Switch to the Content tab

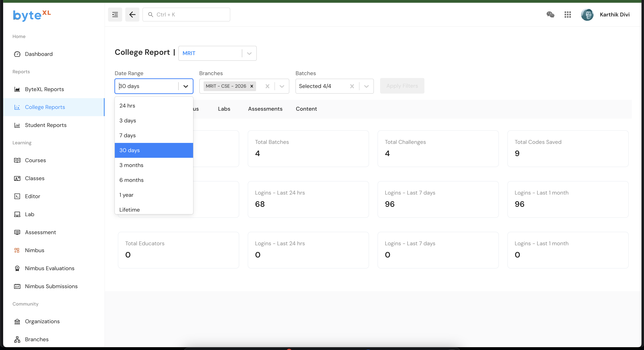(x=306, y=109)
